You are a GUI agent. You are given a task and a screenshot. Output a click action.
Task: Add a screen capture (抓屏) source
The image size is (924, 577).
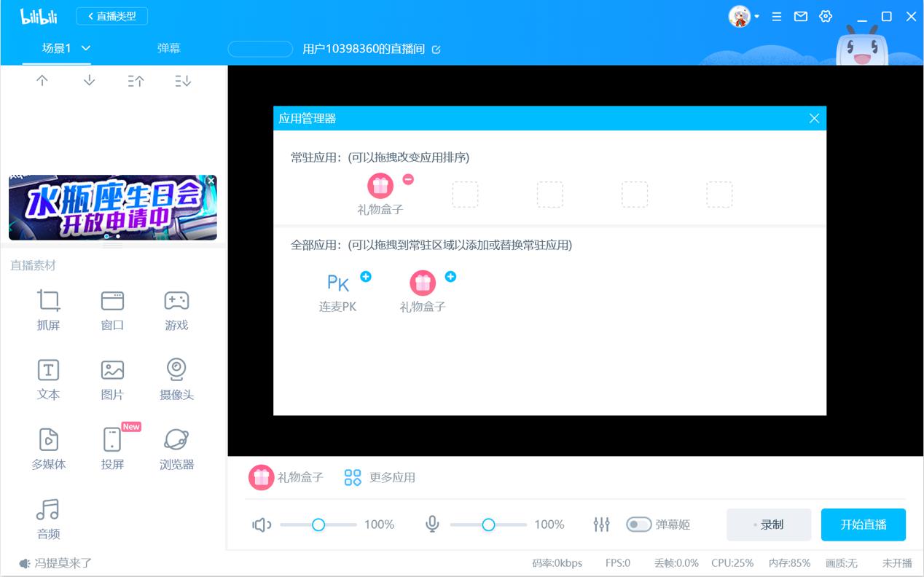[49, 310]
